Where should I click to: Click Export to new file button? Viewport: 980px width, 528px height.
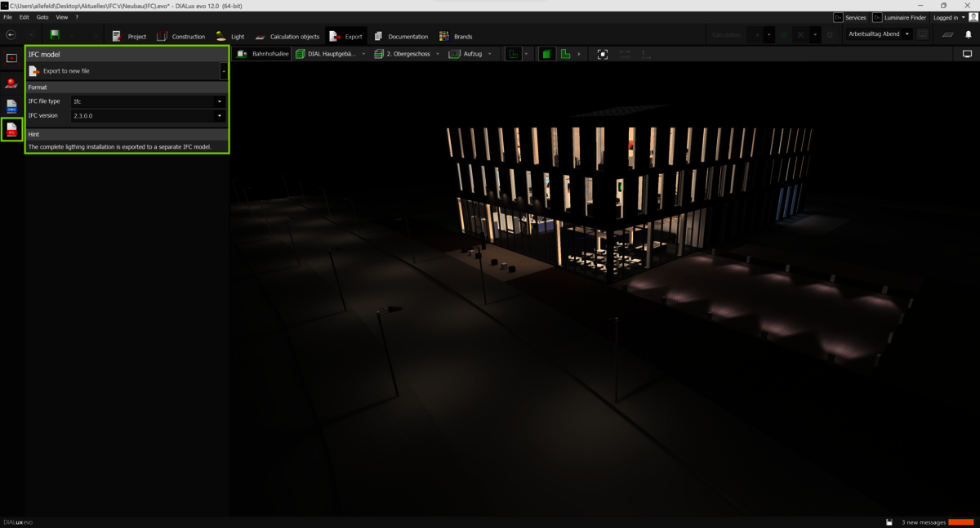(65, 71)
